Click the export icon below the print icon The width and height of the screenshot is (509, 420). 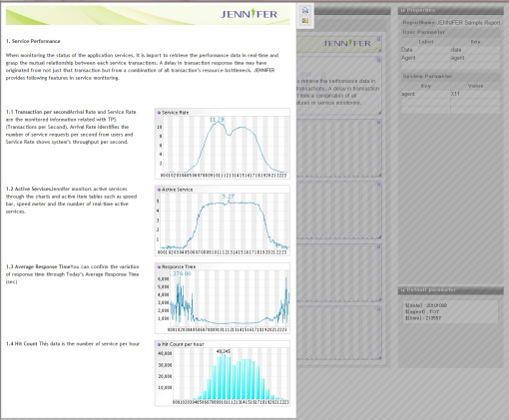click(x=305, y=21)
